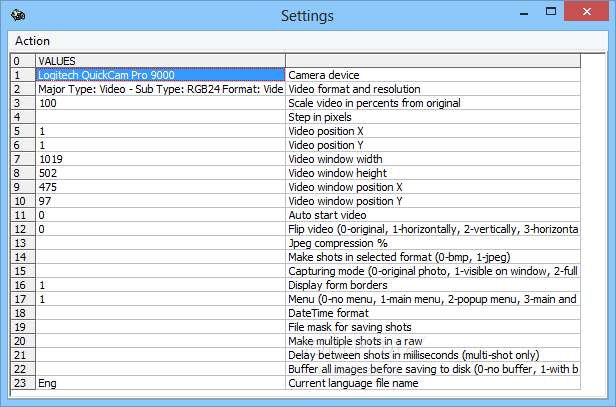Select the Menu mode value cell
616x407 pixels.
pyautogui.click(x=160, y=299)
